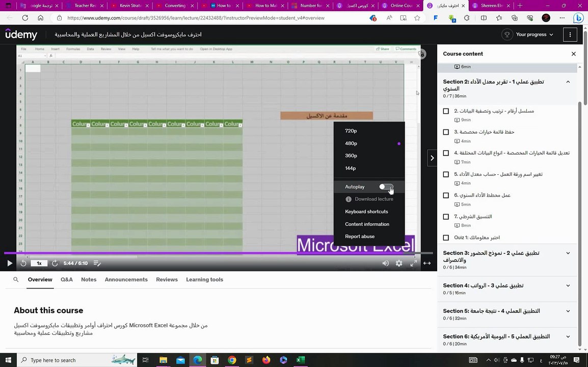This screenshot has height=367, width=588.
Task: Open Windows Start menu
Action: [x=8, y=360]
